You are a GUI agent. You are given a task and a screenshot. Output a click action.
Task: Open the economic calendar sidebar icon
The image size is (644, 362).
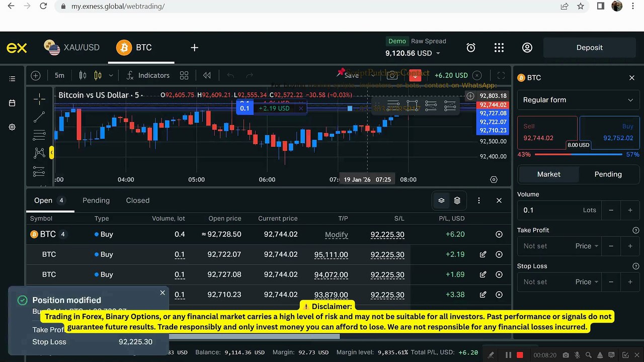(x=12, y=103)
